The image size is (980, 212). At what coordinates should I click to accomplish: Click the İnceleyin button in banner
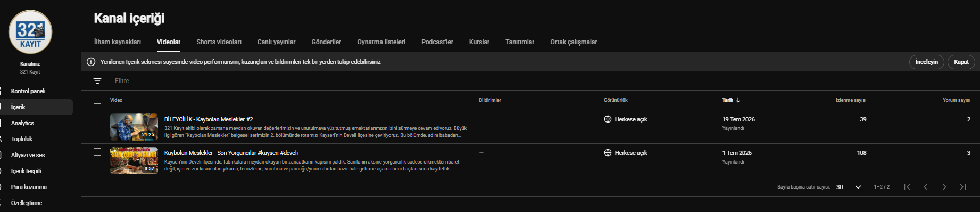point(926,62)
